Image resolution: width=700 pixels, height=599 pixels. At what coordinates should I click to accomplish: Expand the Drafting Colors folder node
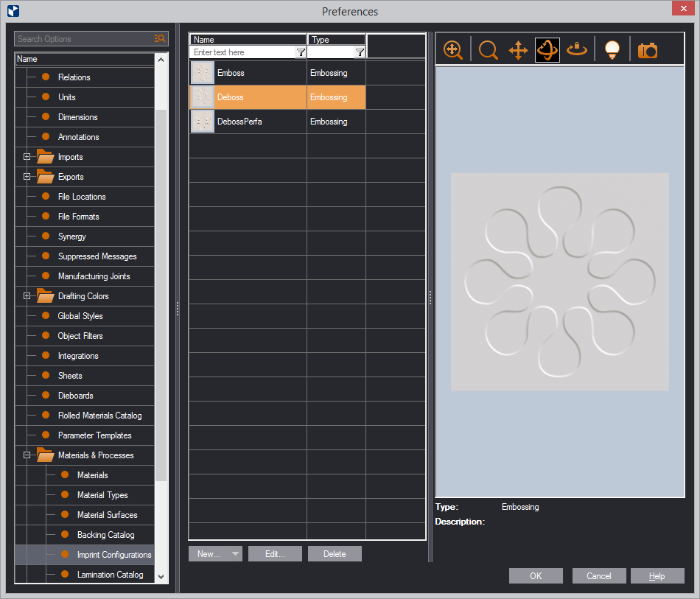(27, 296)
